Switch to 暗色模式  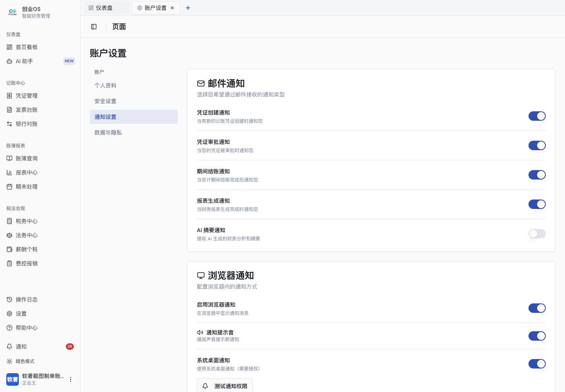pyautogui.click(x=40, y=361)
